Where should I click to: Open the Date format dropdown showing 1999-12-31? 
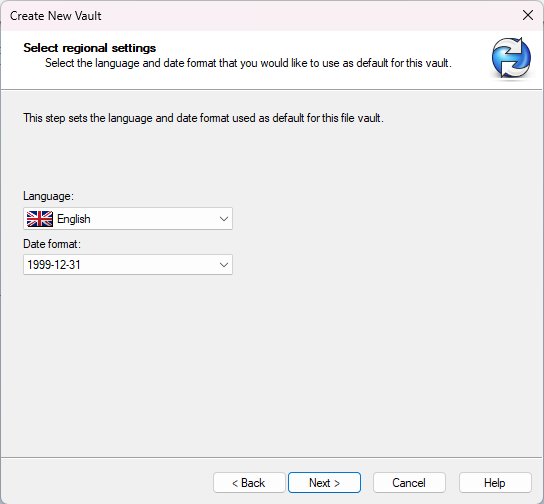click(128, 265)
